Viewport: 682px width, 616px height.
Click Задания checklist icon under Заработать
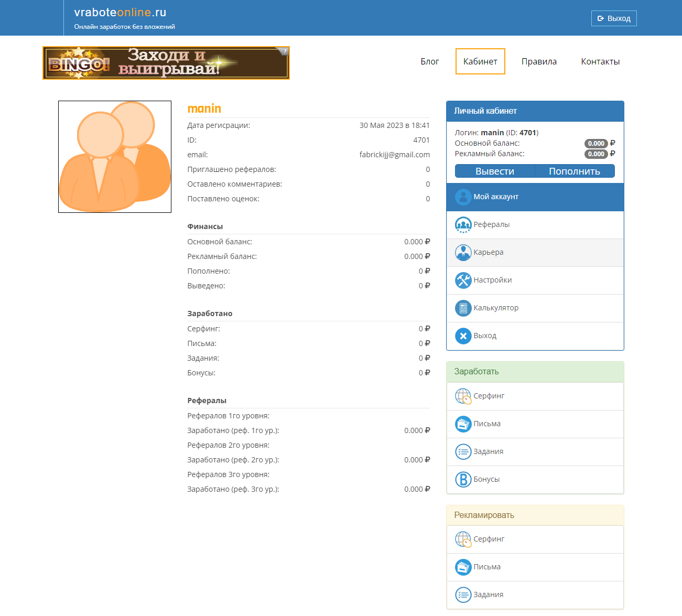point(463,452)
